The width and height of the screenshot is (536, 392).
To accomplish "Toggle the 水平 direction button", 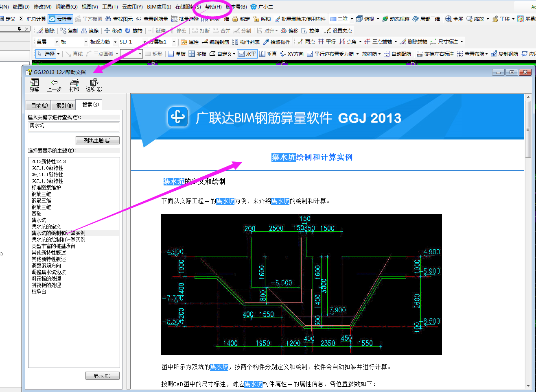I will pyautogui.click(x=247, y=54).
